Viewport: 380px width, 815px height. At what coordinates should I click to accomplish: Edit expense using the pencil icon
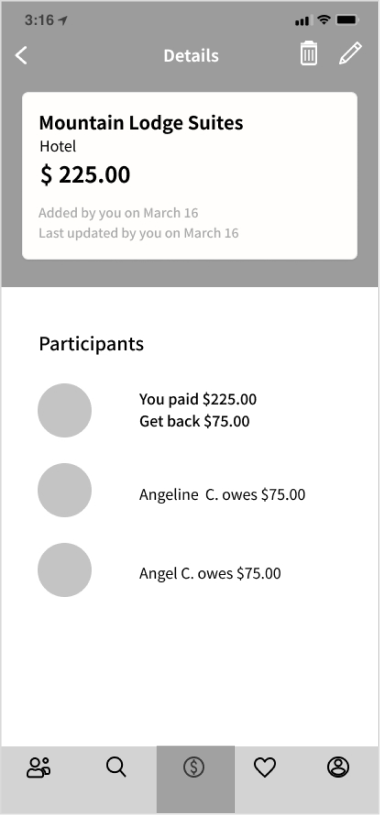(350, 54)
